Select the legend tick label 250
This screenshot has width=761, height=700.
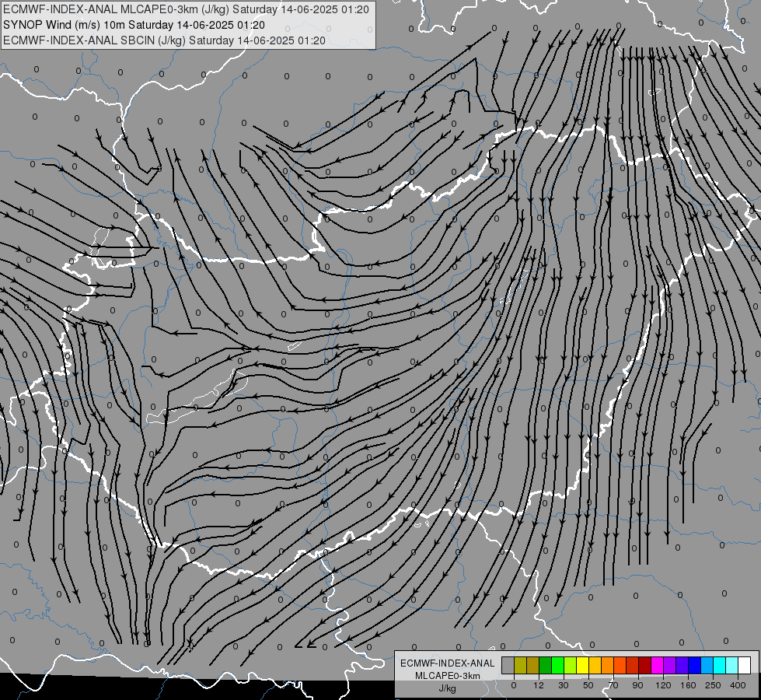(x=713, y=685)
